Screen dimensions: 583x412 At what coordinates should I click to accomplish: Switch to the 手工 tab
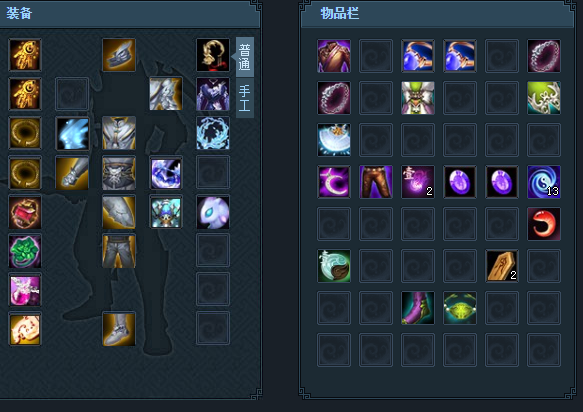[x=245, y=98]
